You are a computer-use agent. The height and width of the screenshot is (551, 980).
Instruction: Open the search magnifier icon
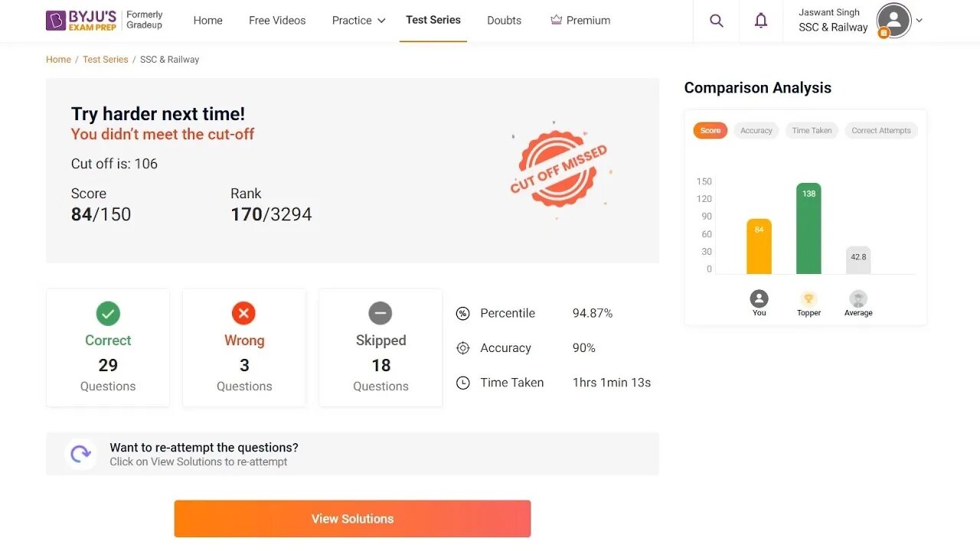coord(717,21)
